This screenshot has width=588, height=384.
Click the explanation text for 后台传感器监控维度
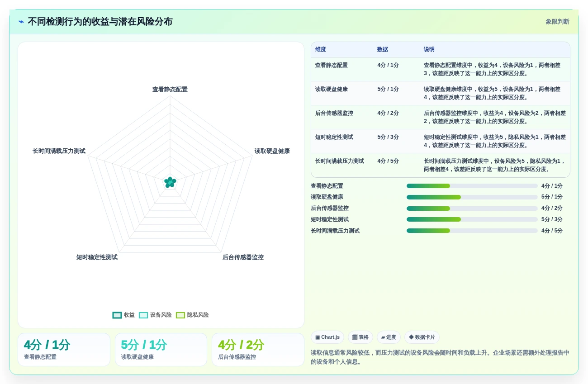[495, 117]
